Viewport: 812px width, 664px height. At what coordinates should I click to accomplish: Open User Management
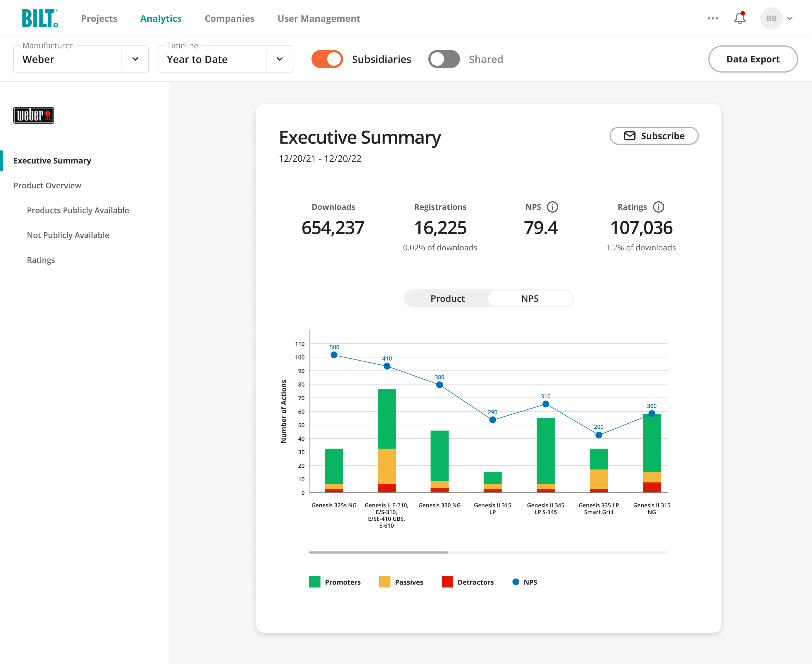(x=319, y=18)
